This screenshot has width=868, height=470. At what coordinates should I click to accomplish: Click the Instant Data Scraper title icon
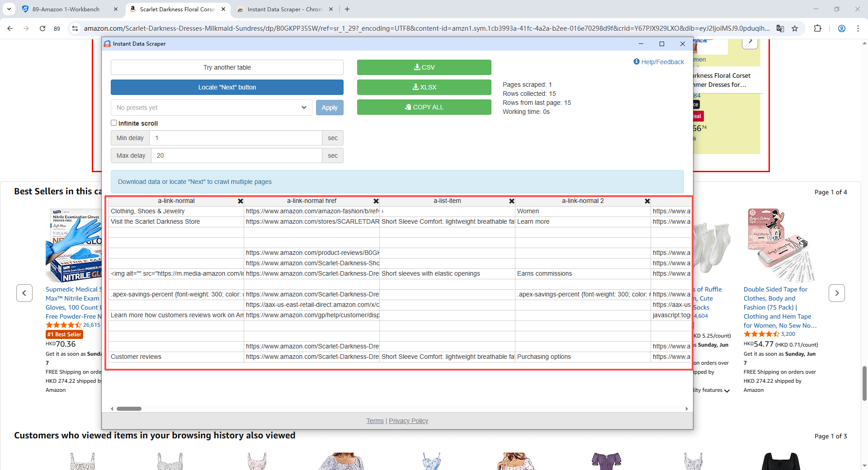[x=107, y=44]
